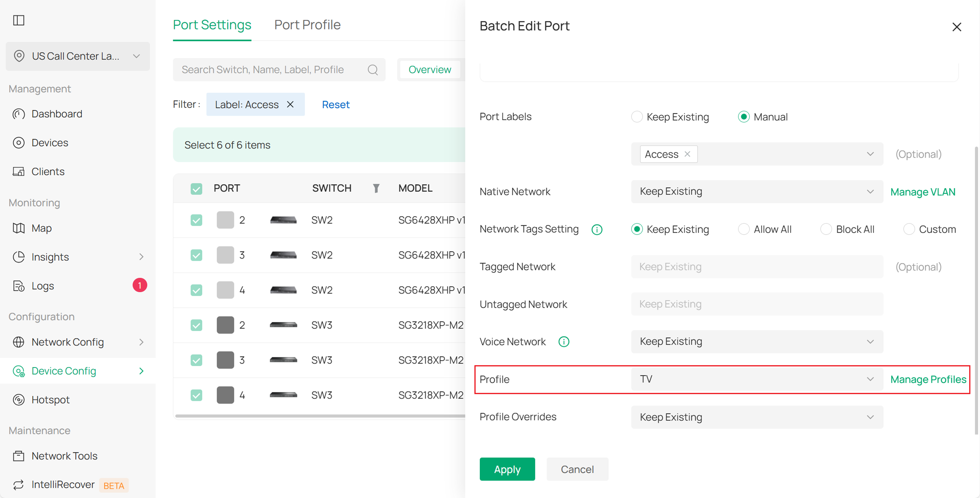
Task: Click the Search Switch input field
Action: (x=266, y=69)
